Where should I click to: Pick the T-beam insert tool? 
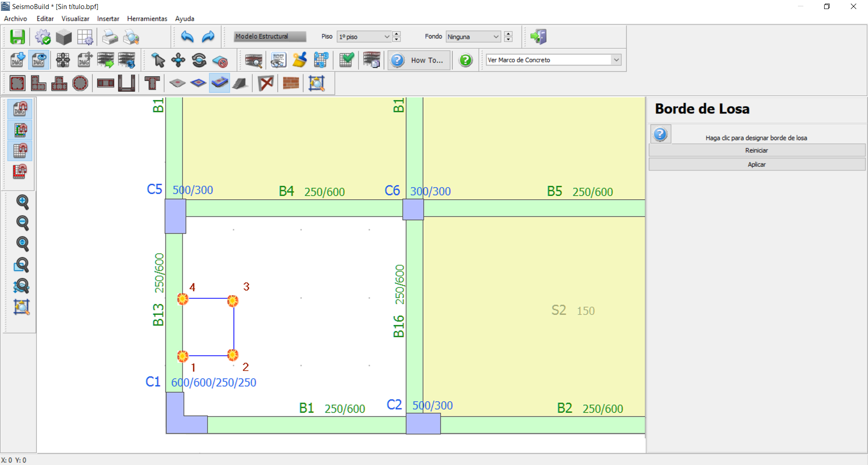152,83
